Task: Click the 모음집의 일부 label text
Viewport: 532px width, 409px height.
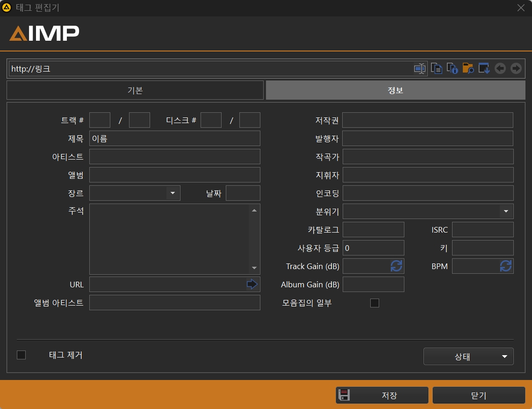Action: (307, 303)
